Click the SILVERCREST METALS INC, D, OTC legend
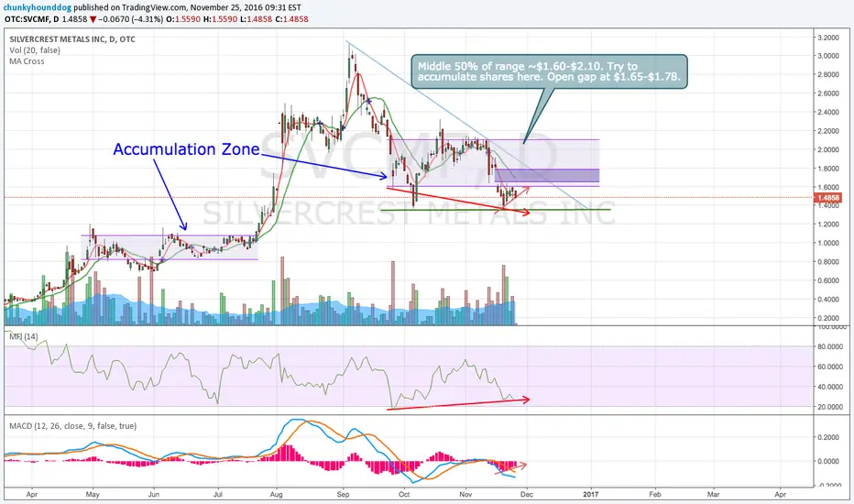The width and height of the screenshot is (854, 504). pyautogui.click(x=72, y=39)
